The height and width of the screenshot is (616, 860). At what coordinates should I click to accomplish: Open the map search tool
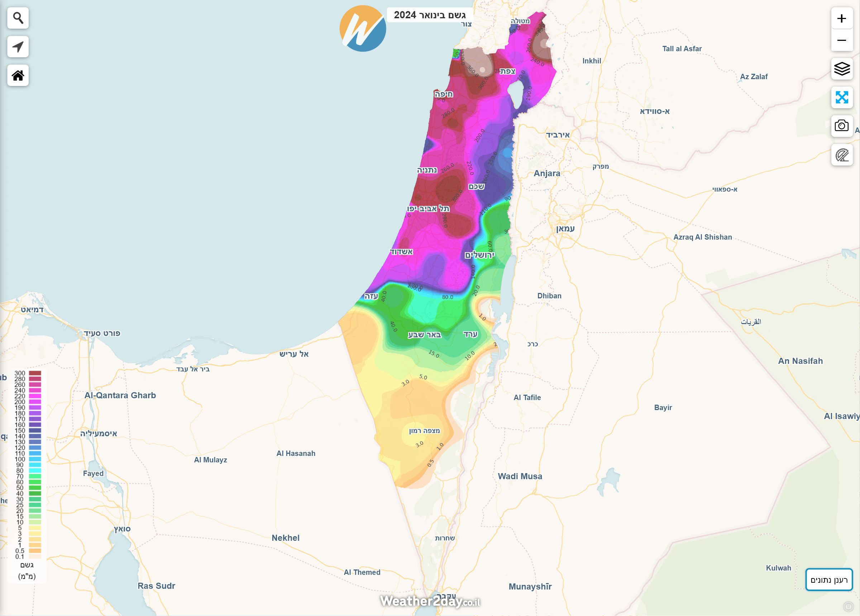click(18, 18)
